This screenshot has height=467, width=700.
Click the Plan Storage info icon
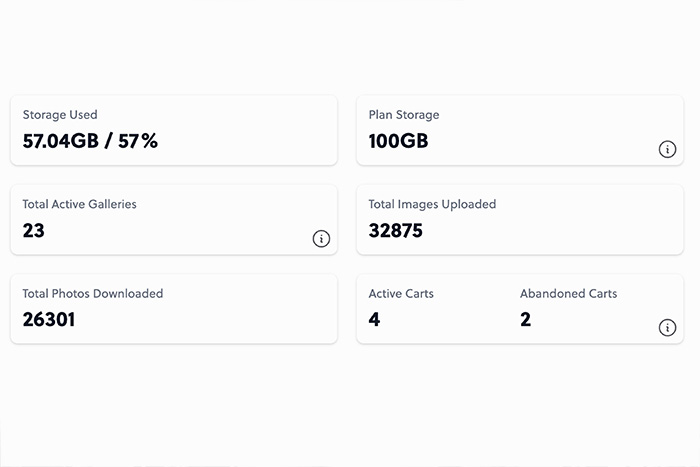click(x=667, y=149)
